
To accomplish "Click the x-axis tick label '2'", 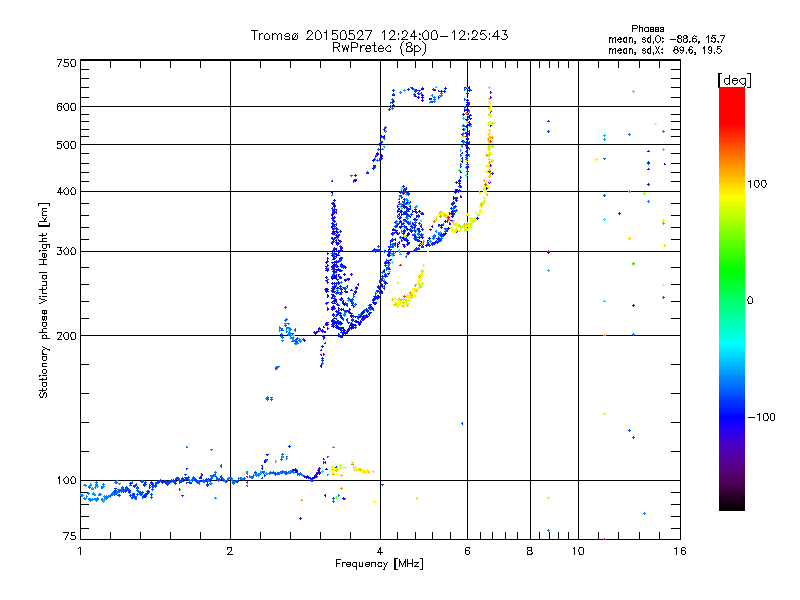I will (x=230, y=551).
